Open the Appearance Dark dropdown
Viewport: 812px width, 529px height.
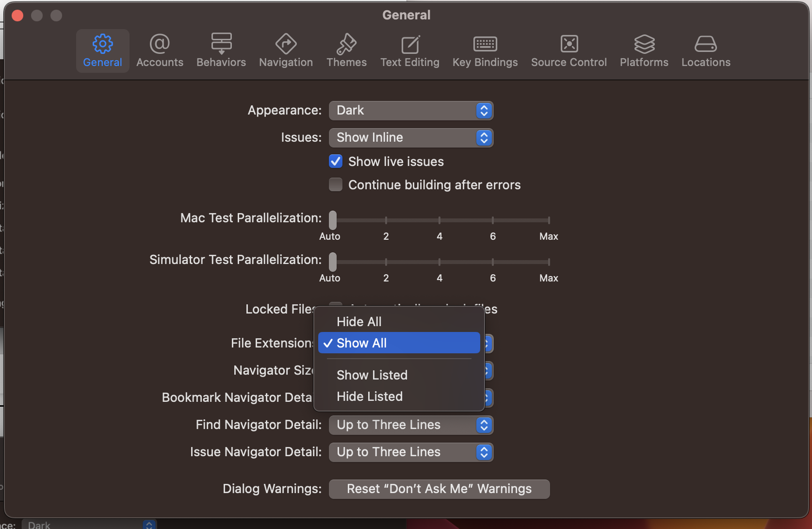[x=411, y=111]
